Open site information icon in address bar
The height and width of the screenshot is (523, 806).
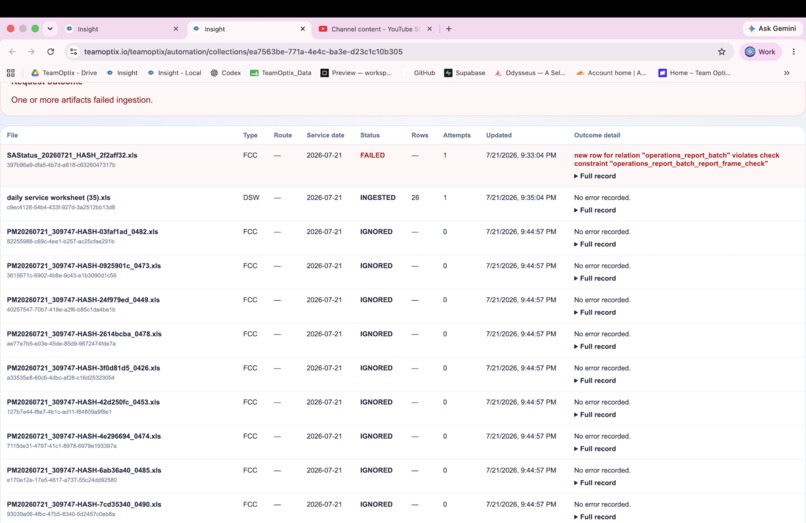[x=74, y=51]
